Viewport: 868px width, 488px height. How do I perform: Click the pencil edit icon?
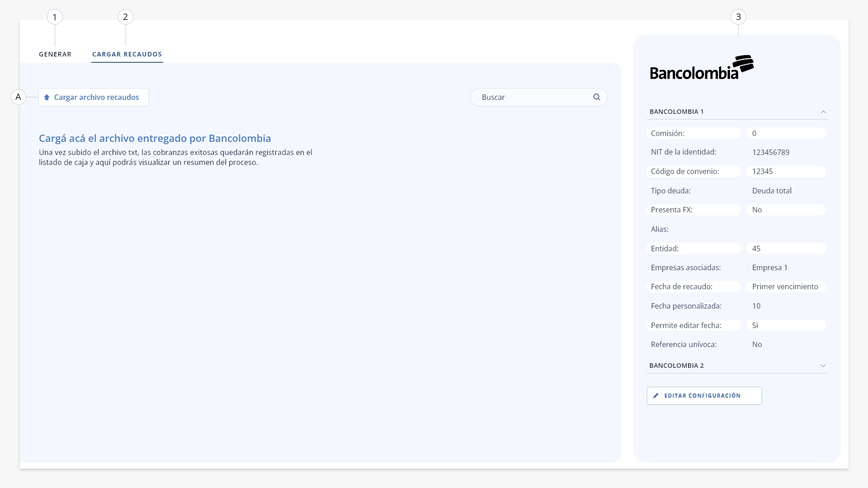pyautogui.click(x=656, y=396)
